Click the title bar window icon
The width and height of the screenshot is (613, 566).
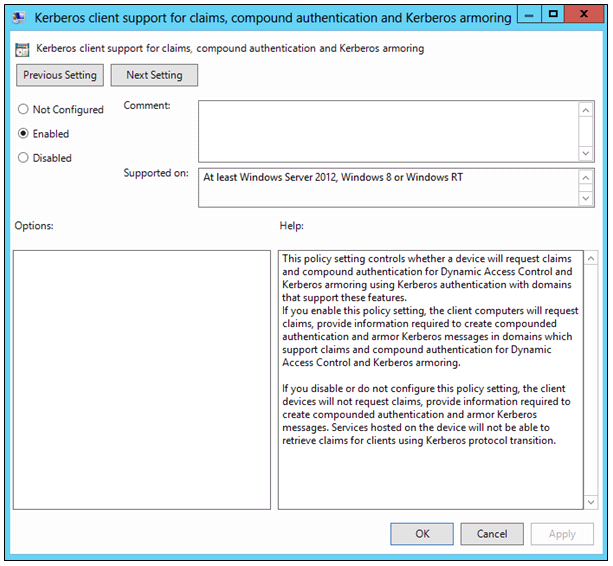coord(19,18)
